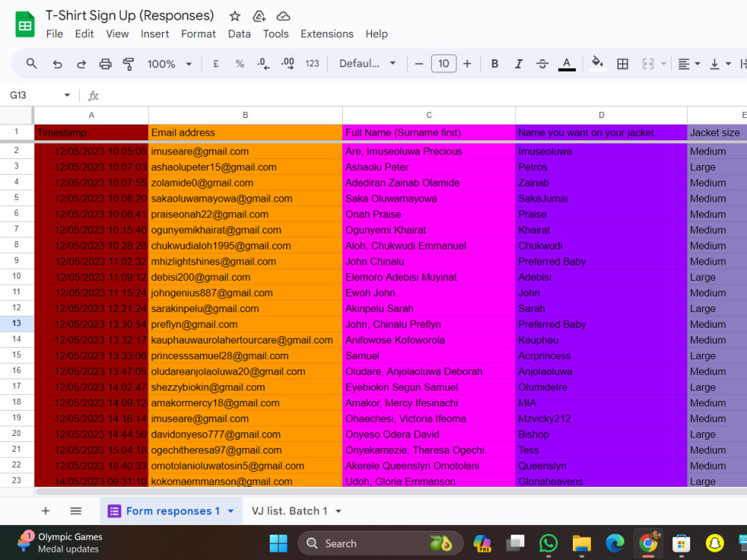Select row 13 header
747x560 pixels.
click(x=16, y=323)
